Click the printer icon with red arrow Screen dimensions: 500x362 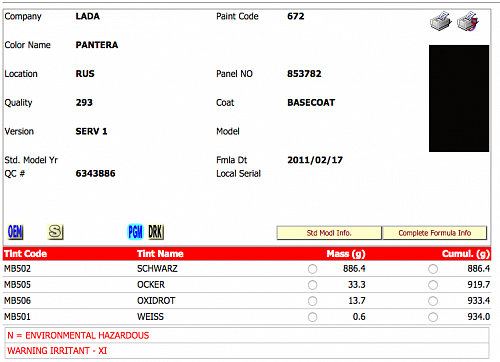pyautogui.click(x=468, y=21)
